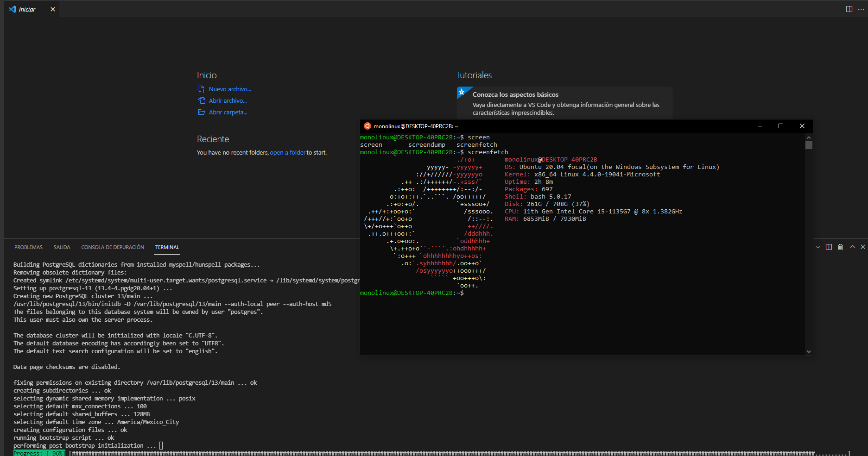This screenshot has height=456, width=868.
Task: Click the 'Progress: [ 96%]' indicator
Action: coord(39,453)
